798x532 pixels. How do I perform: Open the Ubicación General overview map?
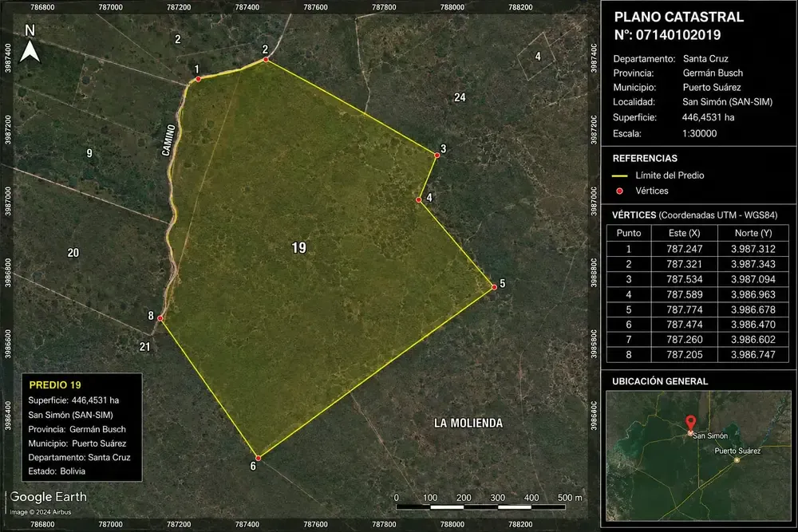[698, 455]
